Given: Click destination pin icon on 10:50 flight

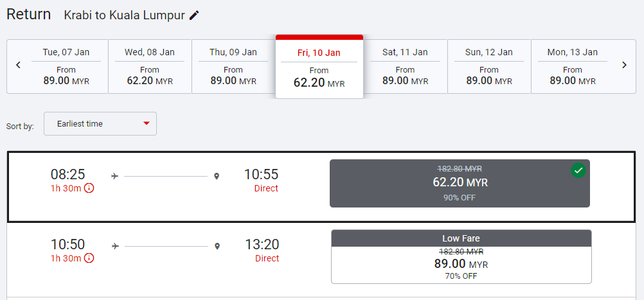Looking at the screenshot, I should pyautogui.click(x=217, y=245).
